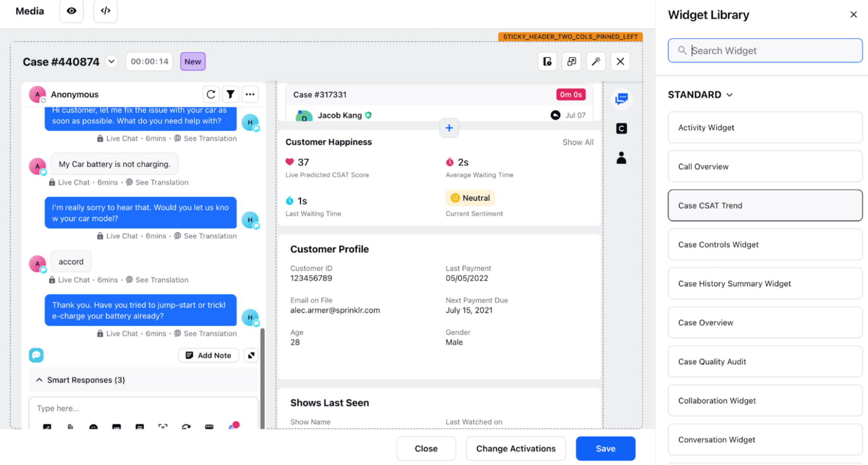Viewport: 868px width, 465px height.
Task: Click the Close button at bottom
Action: [x=426, y=448]
